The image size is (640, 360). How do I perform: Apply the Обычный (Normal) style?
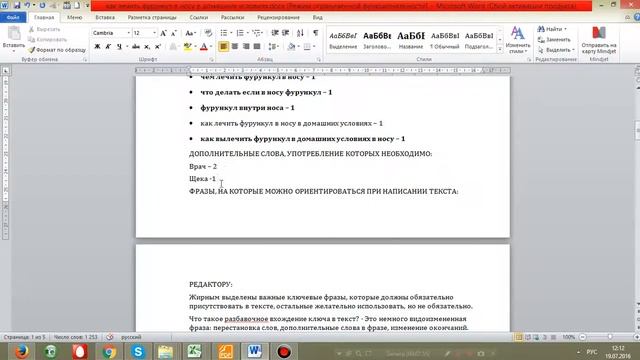click(445, 40)
